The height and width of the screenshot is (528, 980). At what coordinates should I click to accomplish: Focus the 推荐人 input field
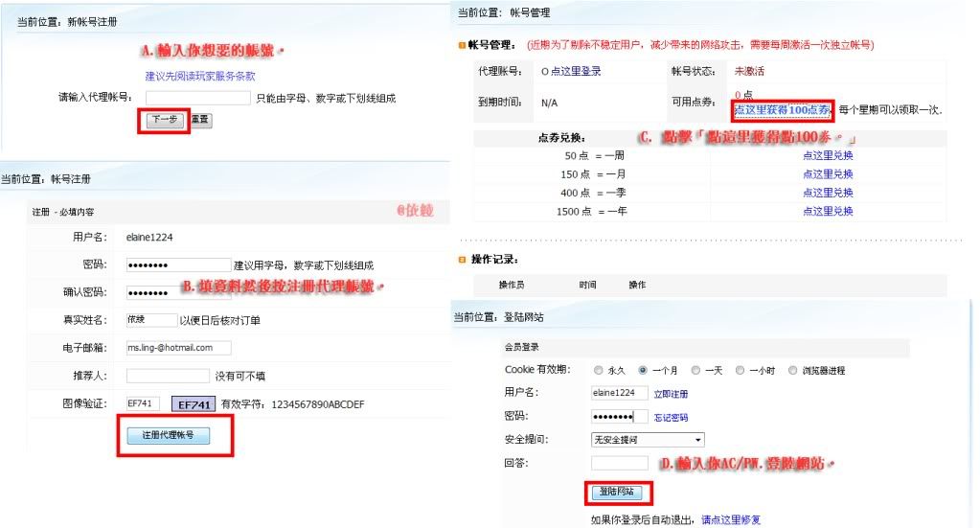tap(168, 376)
